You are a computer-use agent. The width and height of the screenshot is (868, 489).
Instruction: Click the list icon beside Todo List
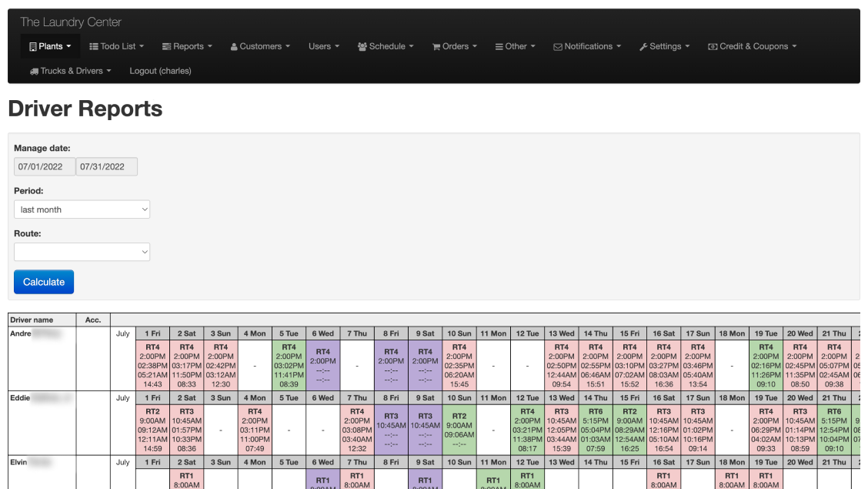(94, 46)
